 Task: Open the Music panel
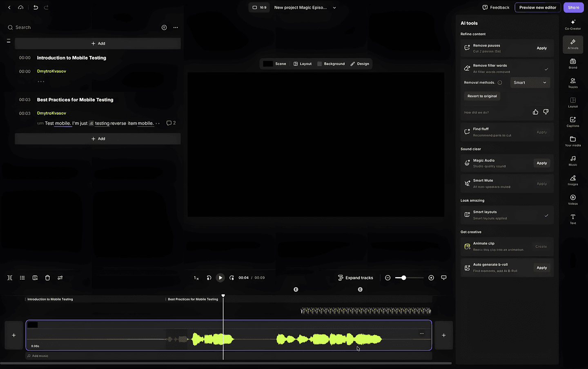click(x=572, y=160)
